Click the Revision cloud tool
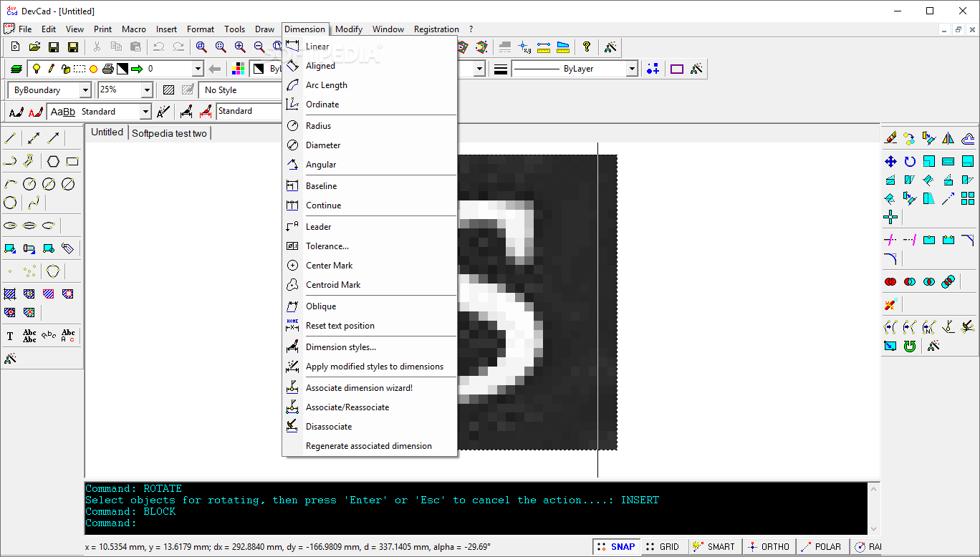The width and height of the screenshot is (980, 557). pos(53,271)
